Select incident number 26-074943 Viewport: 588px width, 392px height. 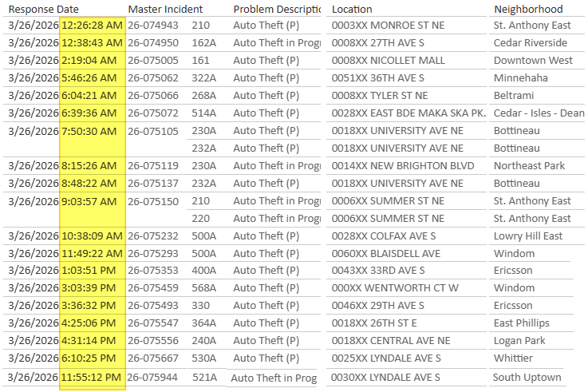(x=153, y=25)
